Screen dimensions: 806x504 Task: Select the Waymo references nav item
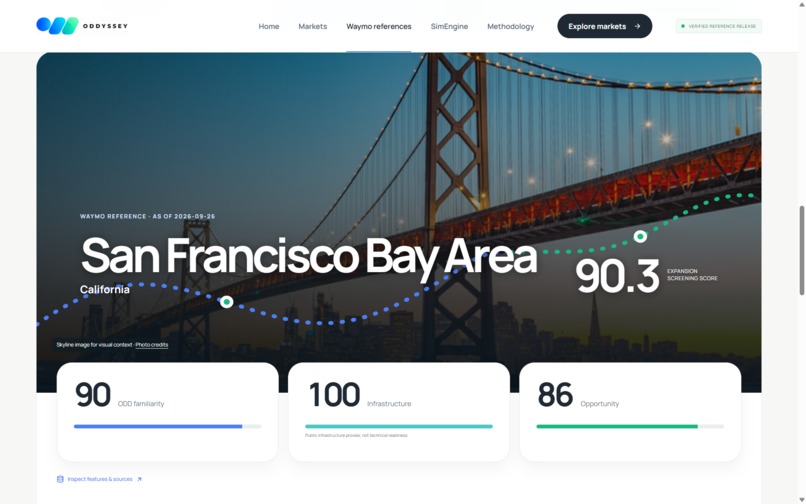[379, 26]
